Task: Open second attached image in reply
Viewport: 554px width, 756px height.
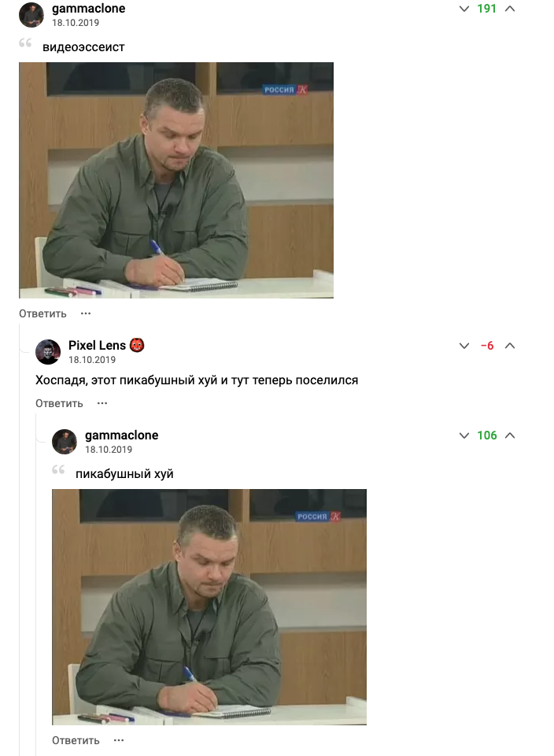Action: (209, 607)
